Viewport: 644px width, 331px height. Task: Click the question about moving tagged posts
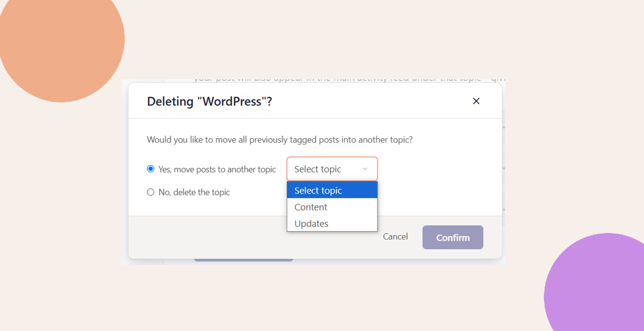[280, 140]
